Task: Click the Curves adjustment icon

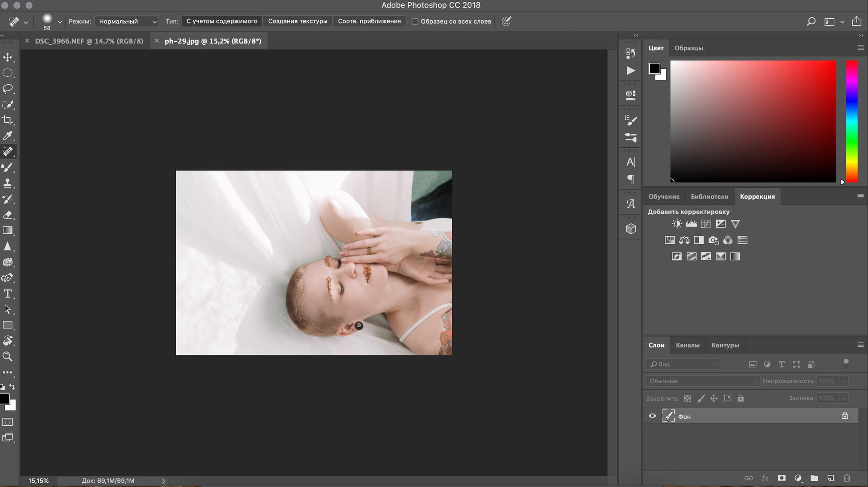Action: coord(706,223)
